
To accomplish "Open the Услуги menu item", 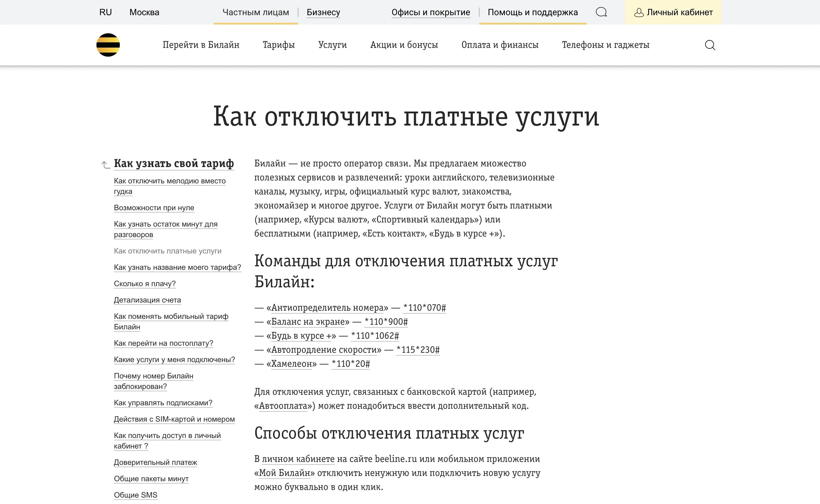I will pos(332,45).
